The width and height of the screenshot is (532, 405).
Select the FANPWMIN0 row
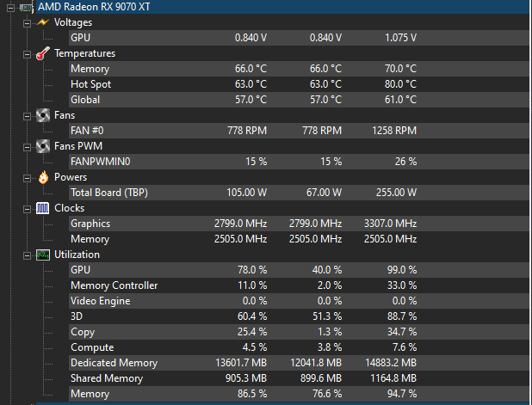pyautogui.click(x=299, y=162)
